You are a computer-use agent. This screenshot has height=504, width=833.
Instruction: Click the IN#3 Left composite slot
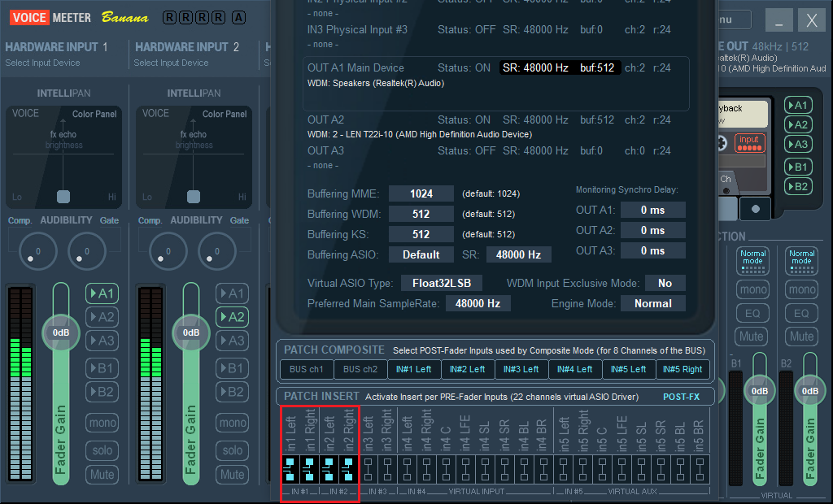[521, 369]
